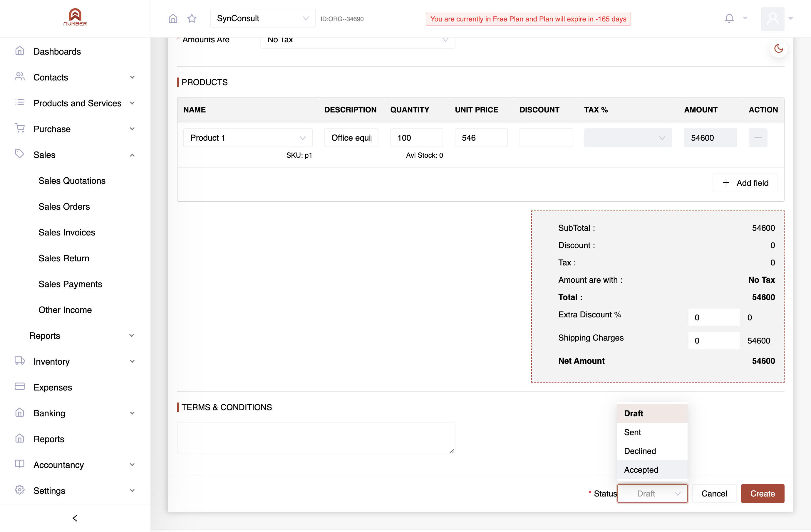Focus the Quantity field with 100

pyautogui.click(x=416, y=137)
